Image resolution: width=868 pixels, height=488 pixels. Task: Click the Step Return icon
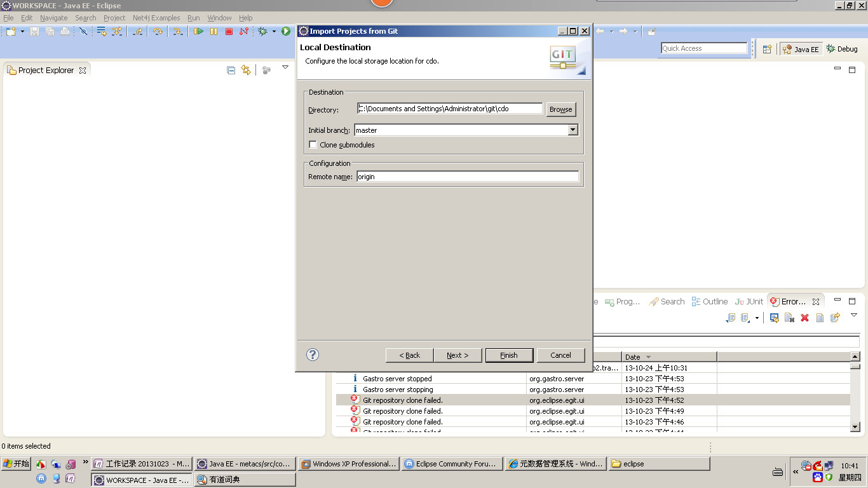click(138, 31)
